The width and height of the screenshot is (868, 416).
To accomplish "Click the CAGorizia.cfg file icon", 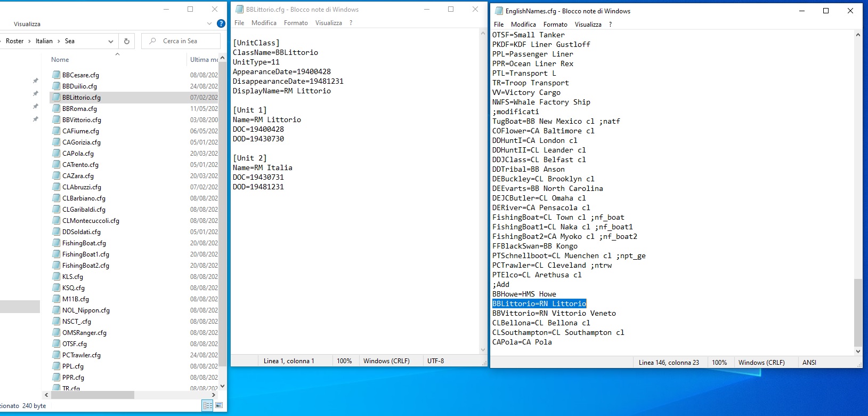I will (56, 142).
